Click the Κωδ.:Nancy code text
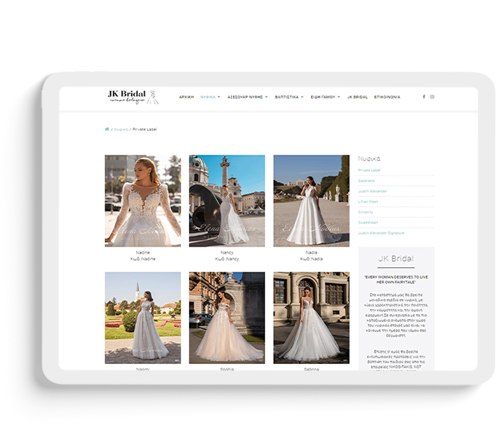Screen dimensions: 504x439 pyautogui.click(x=227, y=259)
